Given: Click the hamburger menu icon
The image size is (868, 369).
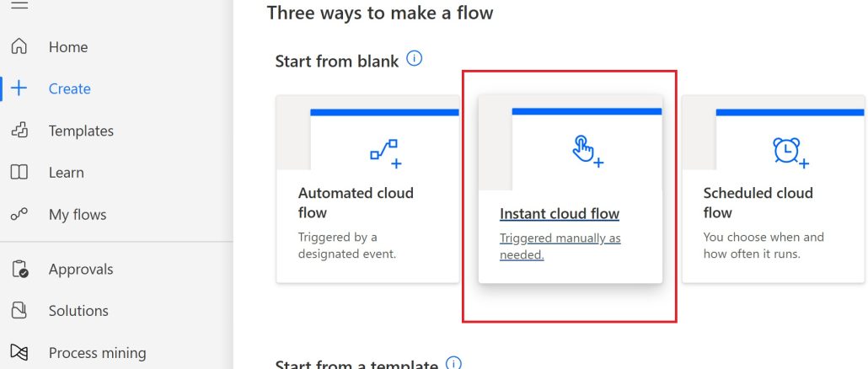Looking at the screenshot, I should (x=19, y=4).
